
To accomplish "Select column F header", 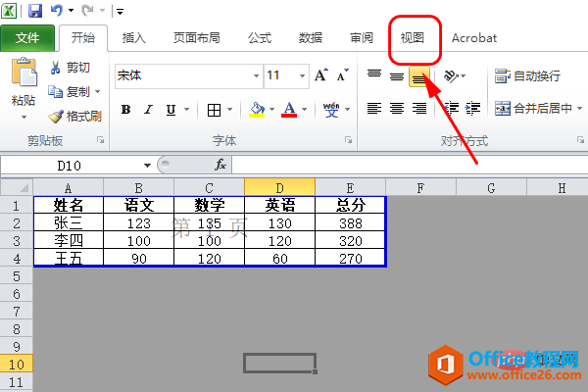I will [419, 187].
